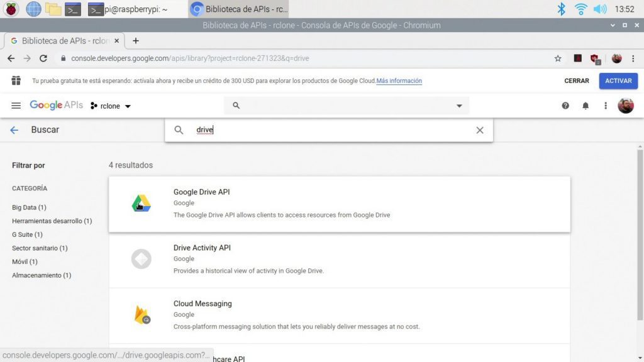Filter by G Suite category
The height and width of the screenshot is (362, 644).
(27, 234)
